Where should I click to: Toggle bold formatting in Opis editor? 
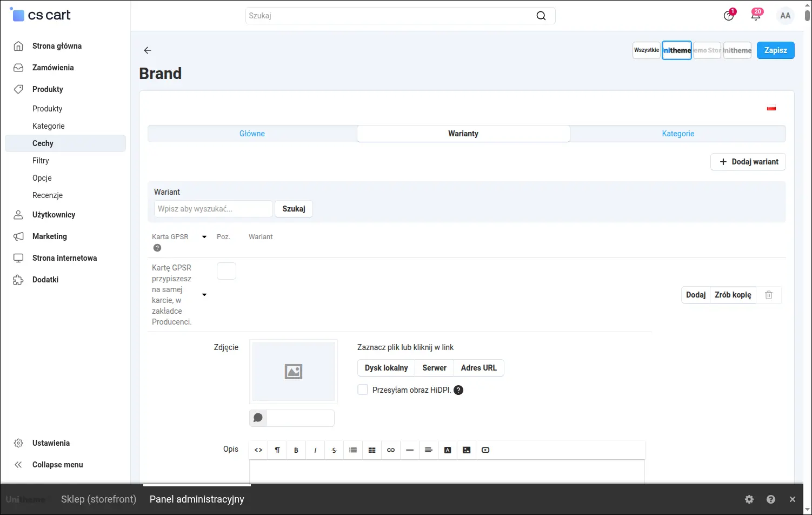[x=296, y=450]
